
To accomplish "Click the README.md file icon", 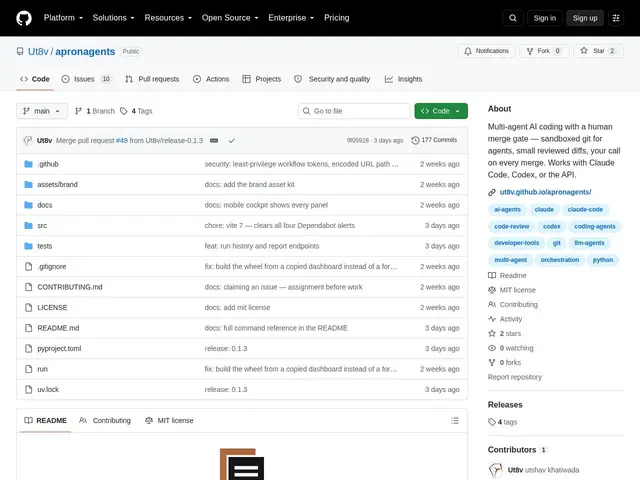I will [x=28, y=328].
